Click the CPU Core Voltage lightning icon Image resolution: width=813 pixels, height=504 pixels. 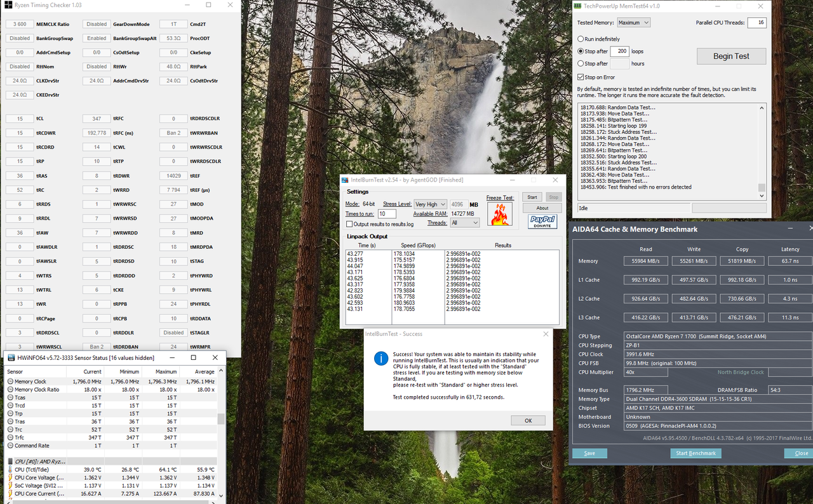[10, 477]
